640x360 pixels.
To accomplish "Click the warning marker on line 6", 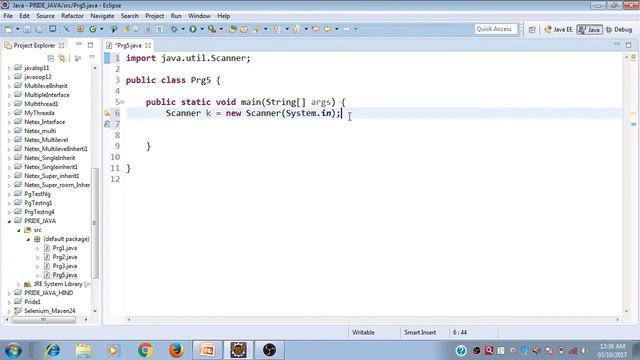I will click(x=107, y=113).
